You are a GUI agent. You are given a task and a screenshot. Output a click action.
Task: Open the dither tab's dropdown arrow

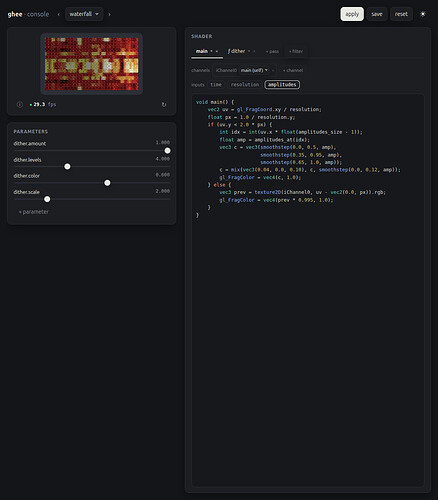249,51
